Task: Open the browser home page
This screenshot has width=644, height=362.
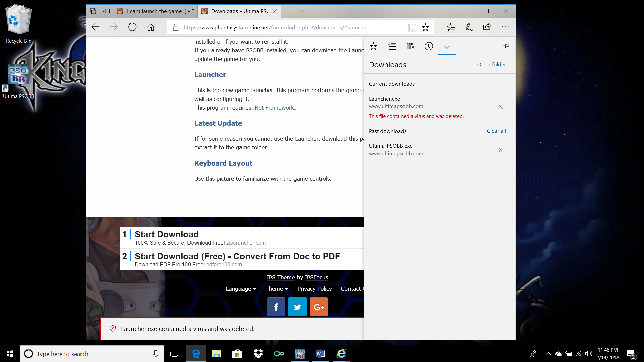Action: pos(151,27)
